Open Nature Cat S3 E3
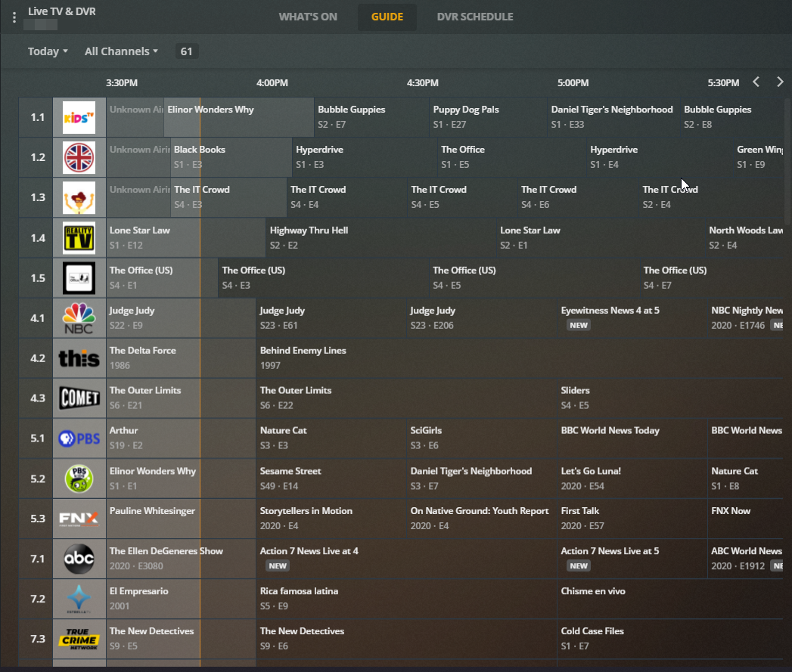Image resolution: width=792 pixels, height=672 pixels. click(331, 438)
